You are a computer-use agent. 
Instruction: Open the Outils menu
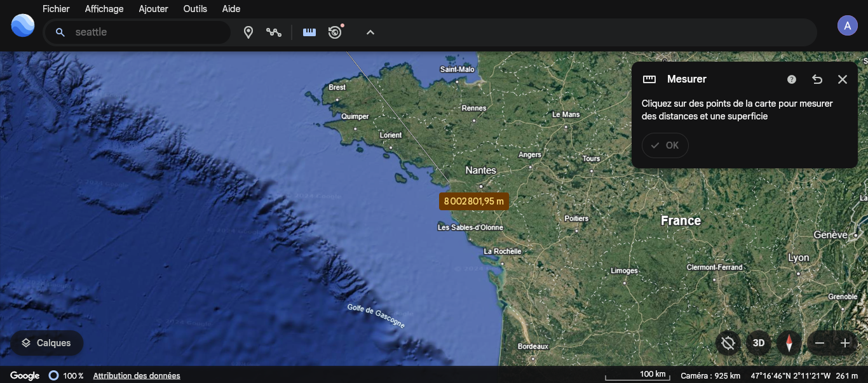(x=195, y=9)
